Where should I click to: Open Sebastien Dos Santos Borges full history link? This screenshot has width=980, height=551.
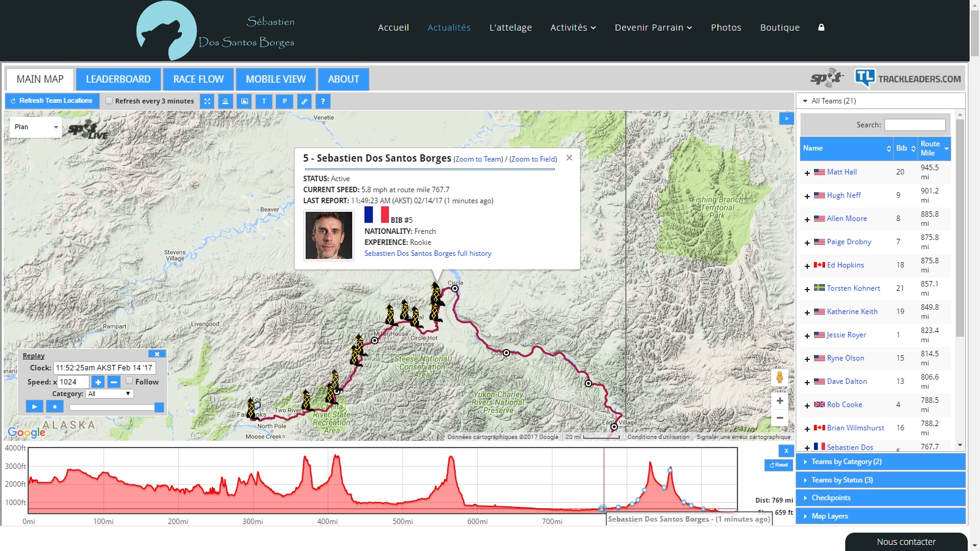[x=428, y=253]
